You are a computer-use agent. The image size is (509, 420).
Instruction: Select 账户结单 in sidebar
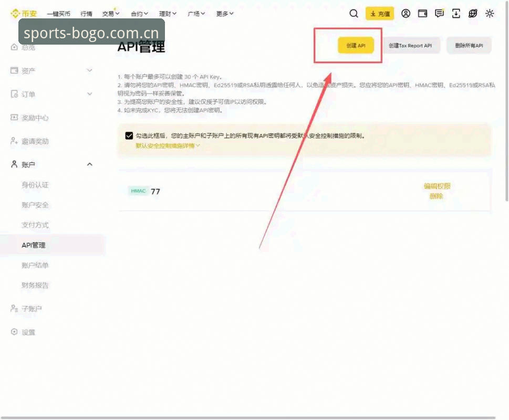tap(35, 265)
